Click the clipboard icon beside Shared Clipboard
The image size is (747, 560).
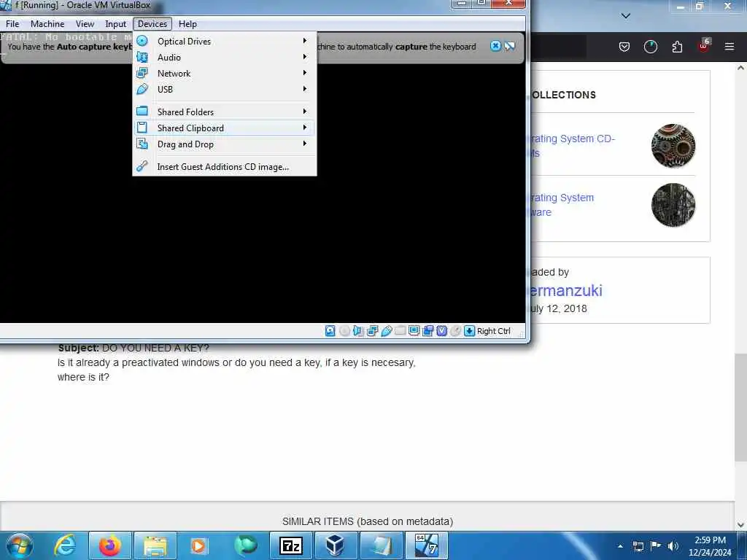(x=142, y=128)
